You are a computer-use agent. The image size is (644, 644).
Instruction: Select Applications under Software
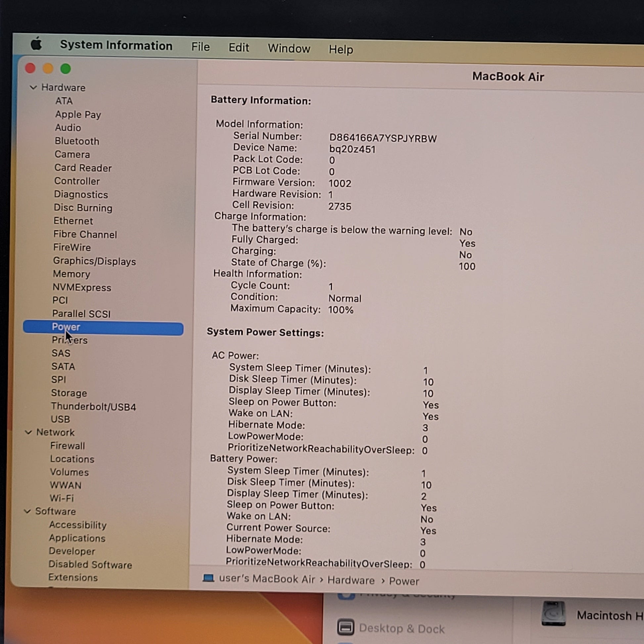[77, 538]
